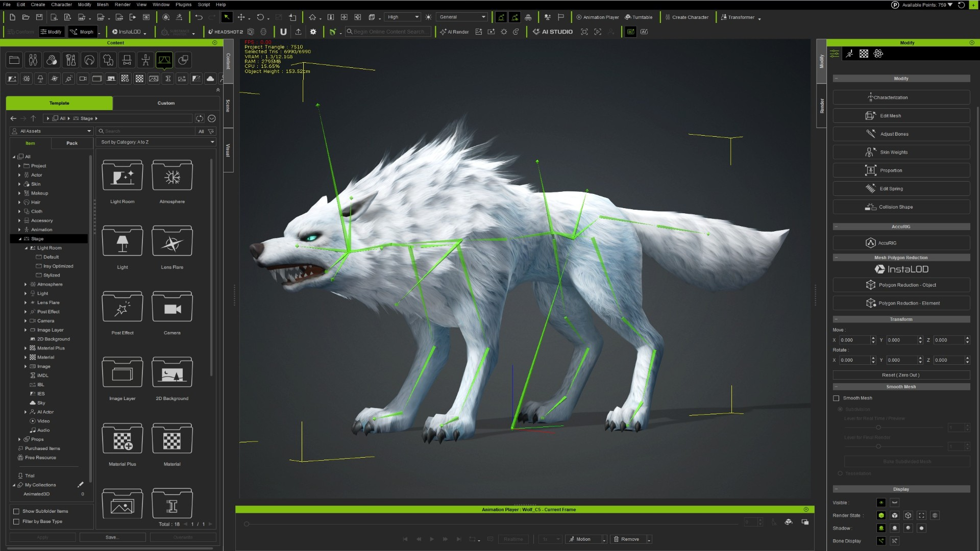Check Show Subfolder Items
Screen dimensions: 980x551
coord(16,511)
